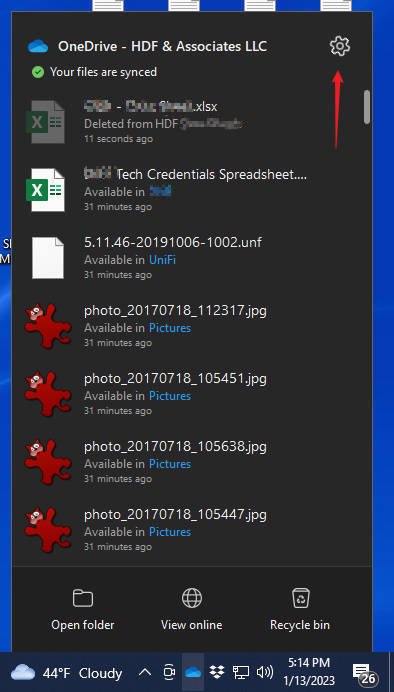Click the OneDrive cloud icon in system tray

pos(193,672)
